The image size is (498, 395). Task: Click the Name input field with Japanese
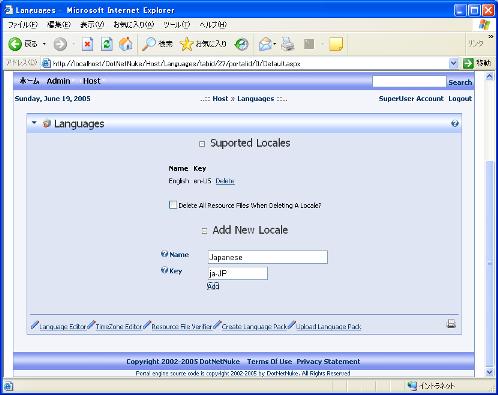pos(268,257)
